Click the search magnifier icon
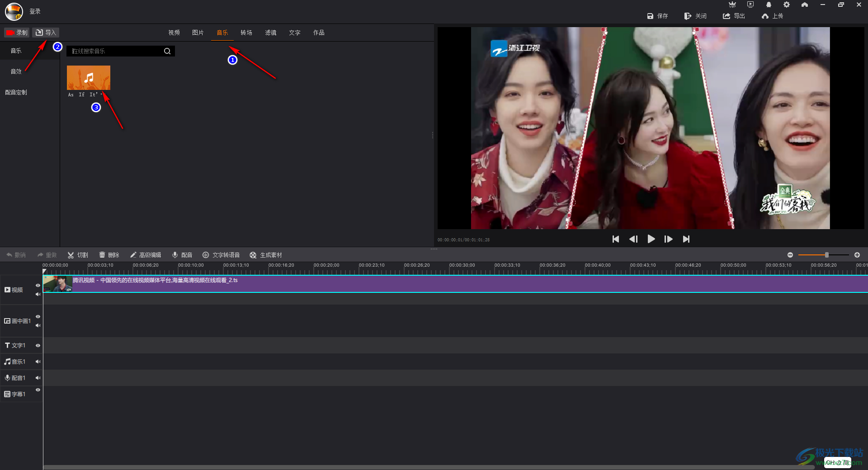The width and height of the screenshot is (868, 470). click(167, 51)
